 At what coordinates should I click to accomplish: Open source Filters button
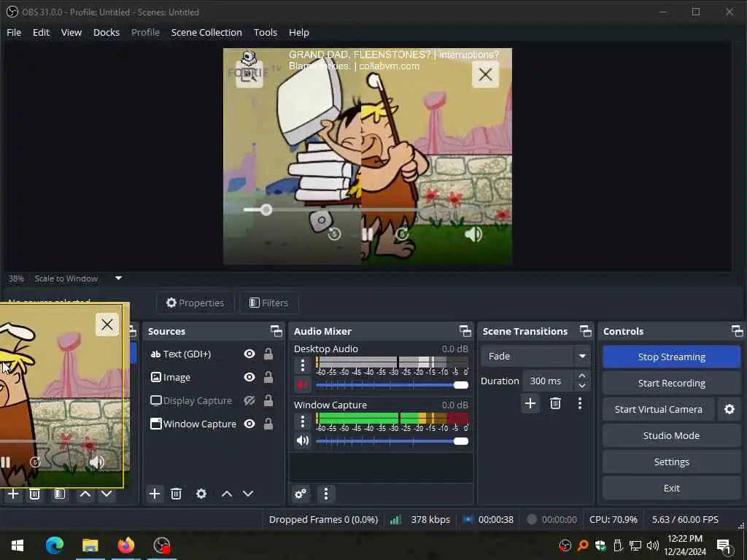click(x=268, y=303)
